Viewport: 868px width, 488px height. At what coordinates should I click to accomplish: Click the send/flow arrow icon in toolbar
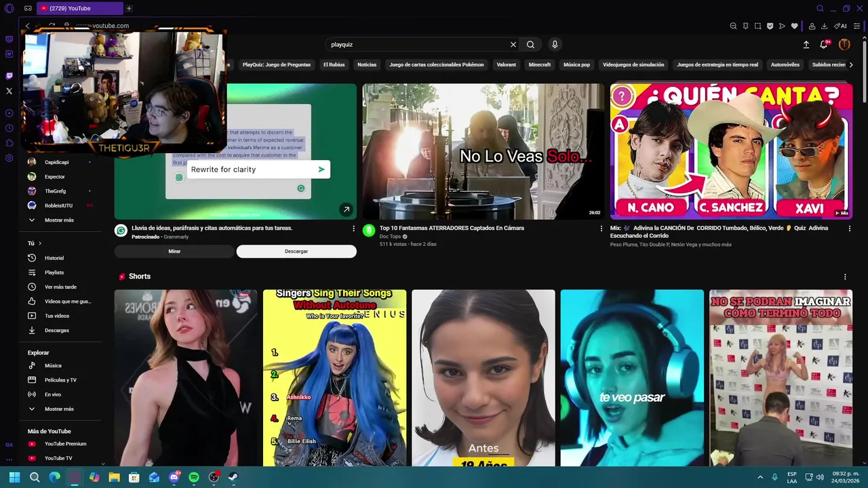pyautogui.click(x=782, y=26)
